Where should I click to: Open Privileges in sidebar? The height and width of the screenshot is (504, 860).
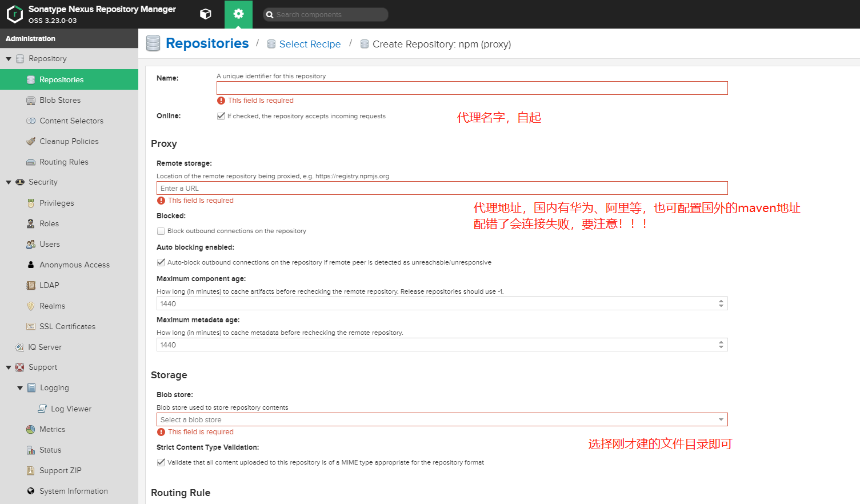[x=57, y=203]
